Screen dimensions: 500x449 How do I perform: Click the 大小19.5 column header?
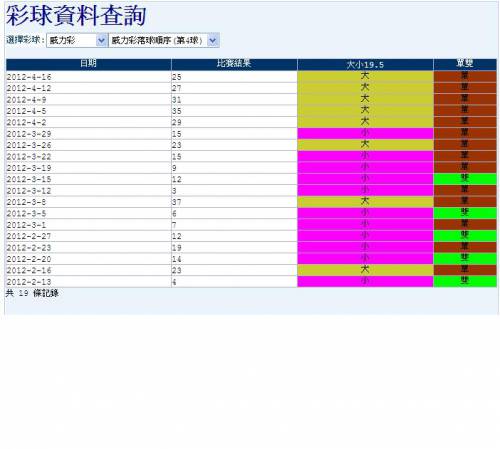pyautogui.click(x=365, y=64)
